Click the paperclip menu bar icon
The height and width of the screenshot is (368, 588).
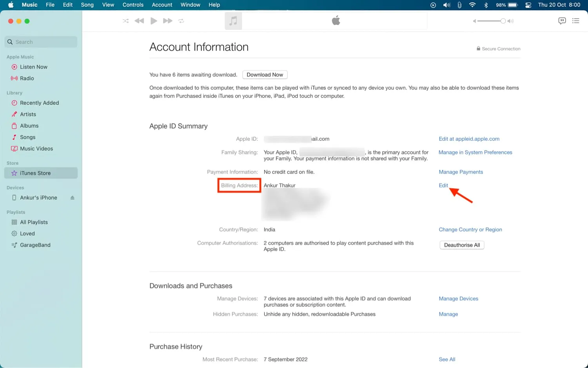459,5
